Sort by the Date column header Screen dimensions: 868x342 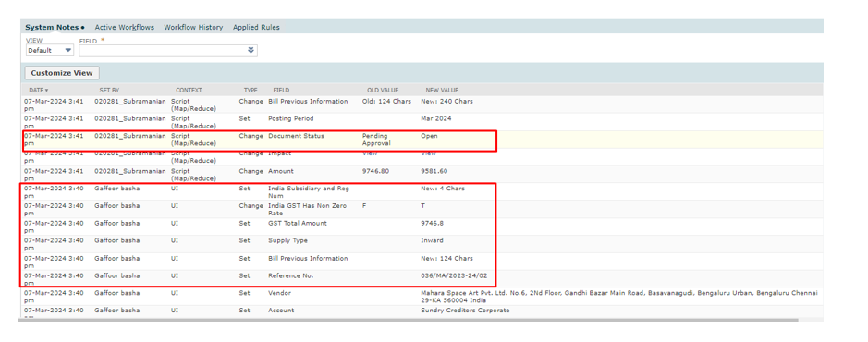pos(39,91)
